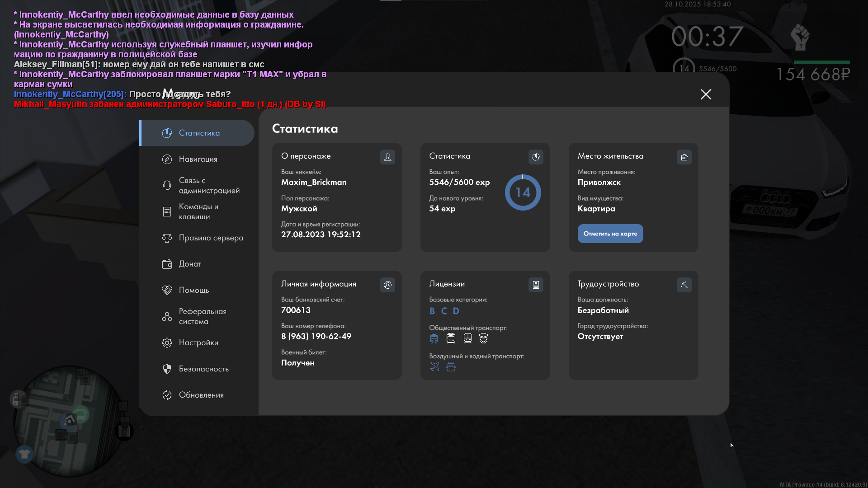Click the Статистика card pie chart icon
This screenshot has width=868, height=488.
coord(536,157)
